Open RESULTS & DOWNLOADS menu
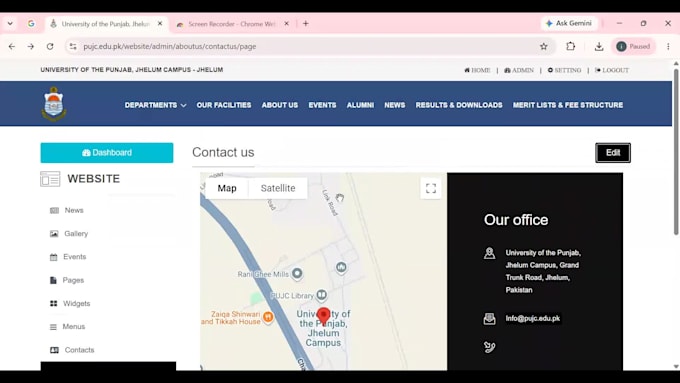Screen dimensions: 680x383 tap(459, 105)
